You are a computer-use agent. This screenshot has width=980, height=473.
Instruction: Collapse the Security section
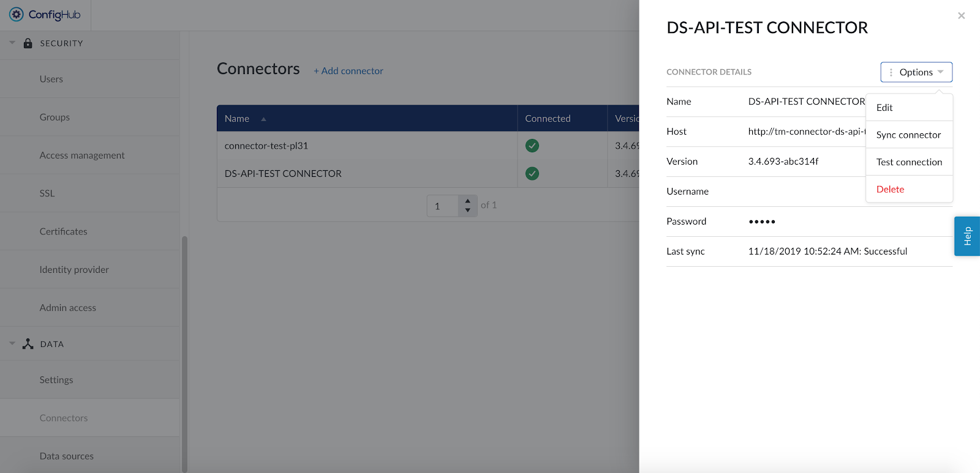click(12, 43)
